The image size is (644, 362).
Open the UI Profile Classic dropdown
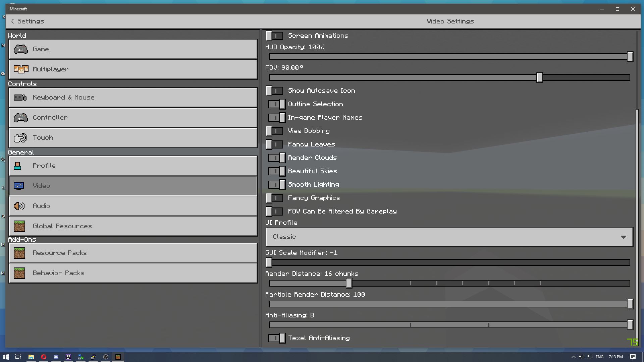pyautogui.click(x=449, y=237)
